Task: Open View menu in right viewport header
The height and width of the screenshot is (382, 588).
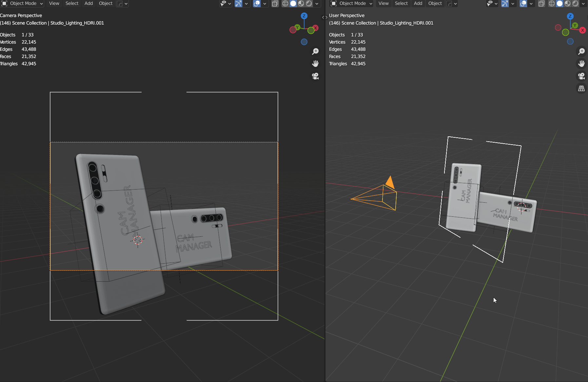Action: click(383, 4)
